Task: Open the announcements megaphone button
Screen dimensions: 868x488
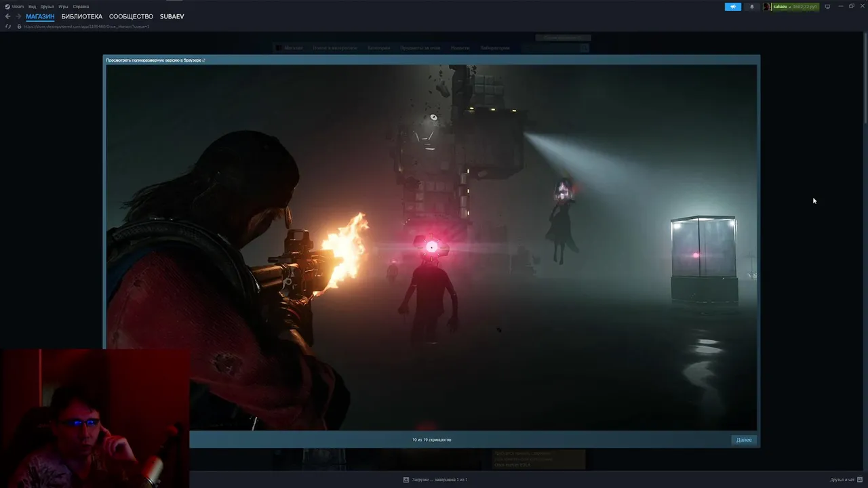Action: pos(733,7)
